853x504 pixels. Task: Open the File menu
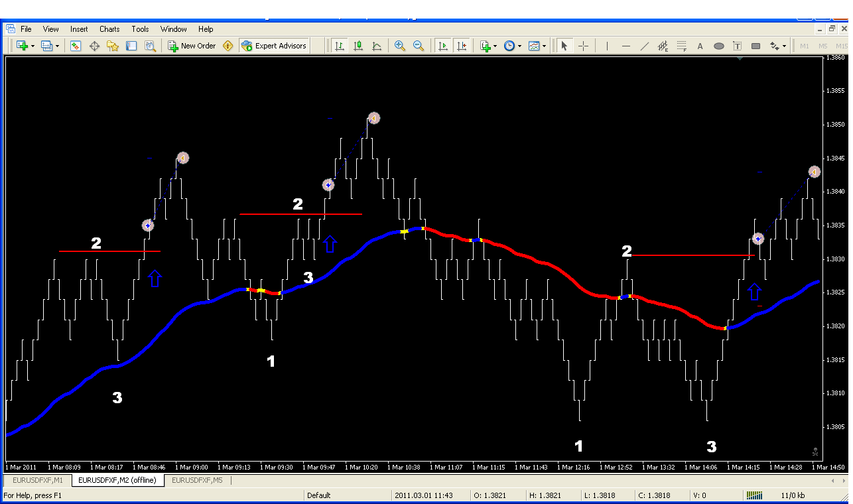26,29
